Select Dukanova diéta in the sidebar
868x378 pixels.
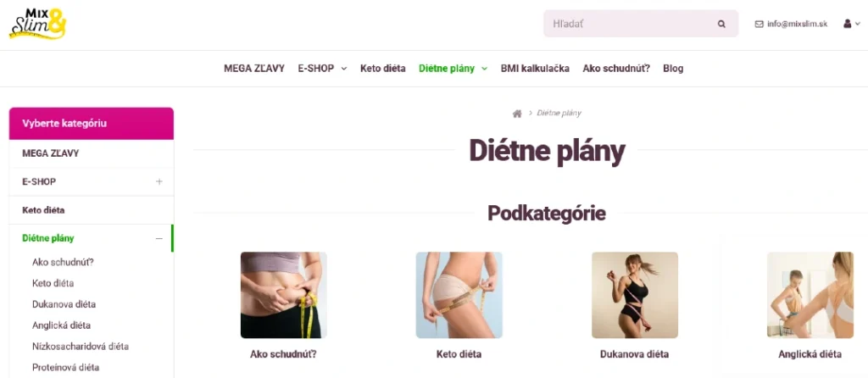(x=64, y=304)
